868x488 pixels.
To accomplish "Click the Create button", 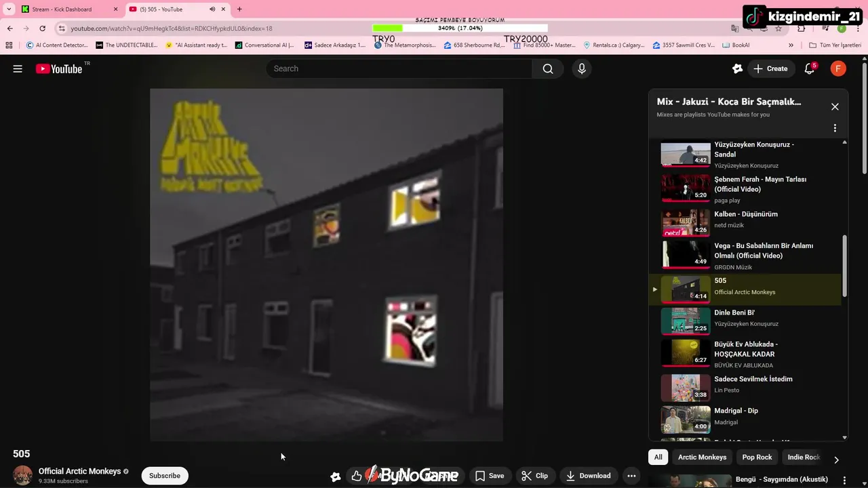I will (770, 68).
